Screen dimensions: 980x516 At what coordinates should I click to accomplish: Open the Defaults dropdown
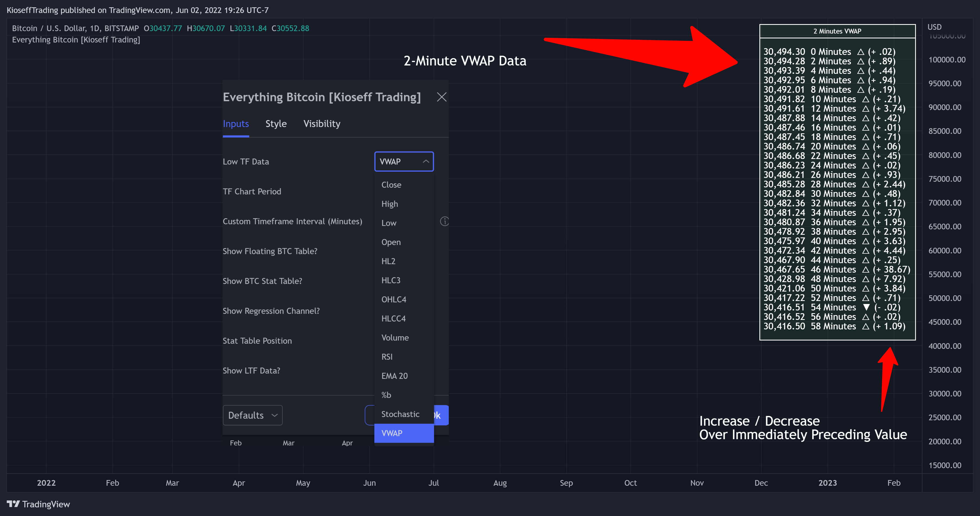click(x=253, y=415)
